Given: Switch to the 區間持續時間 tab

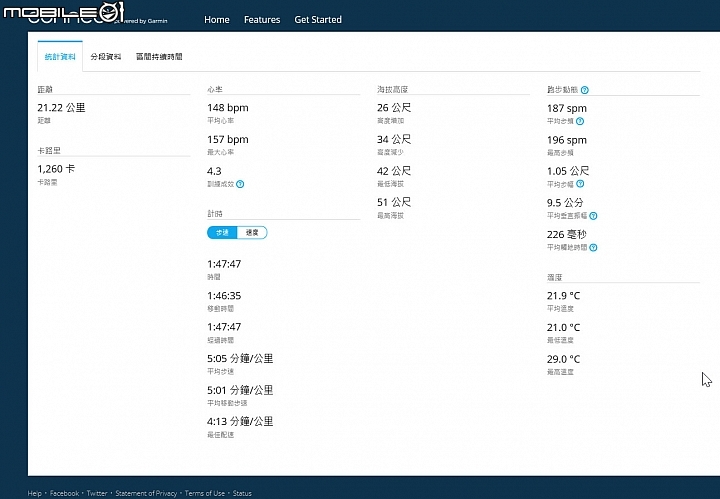Looking at the screenshot, I should [159, 56].
